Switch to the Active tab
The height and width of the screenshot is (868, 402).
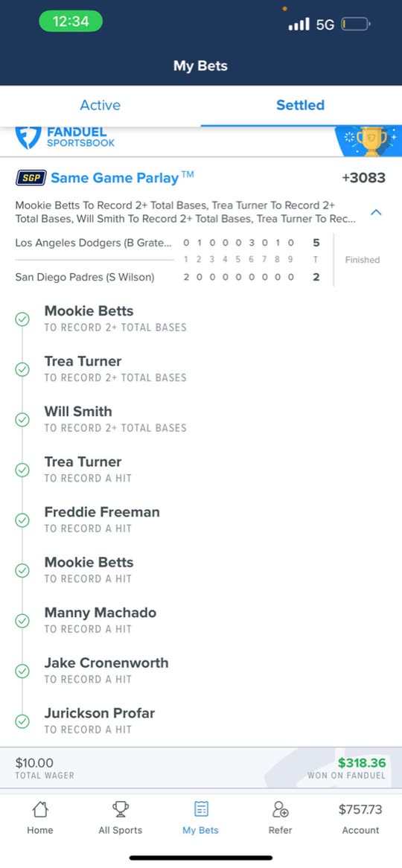100,105
